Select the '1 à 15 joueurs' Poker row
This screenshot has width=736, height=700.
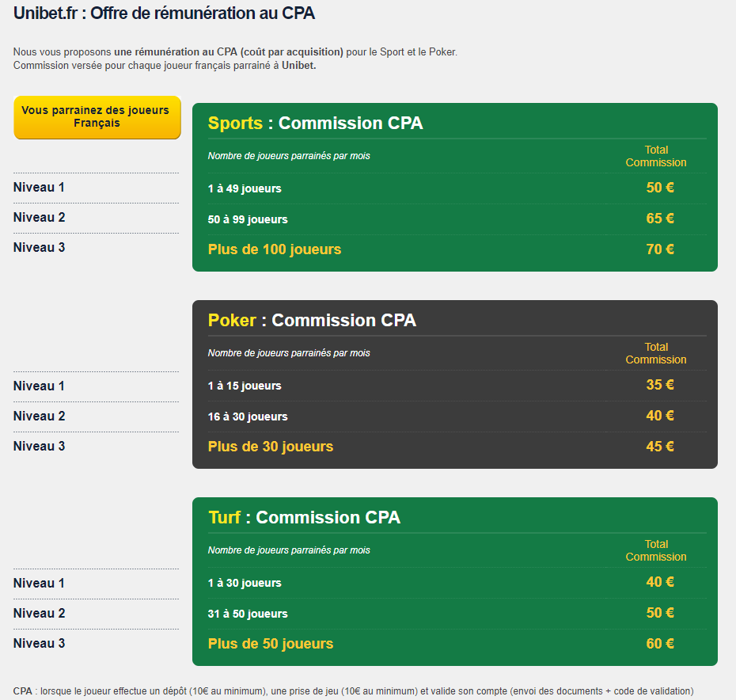[245, 386]
